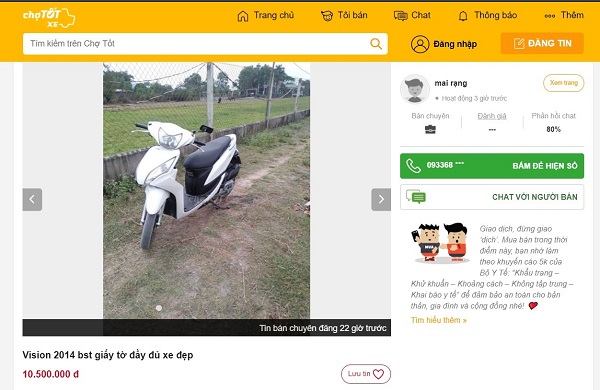Viewport: 600px width, 390px height.
Task: Toggle Lưu tin heart to save listing
Action: (366, 374)
